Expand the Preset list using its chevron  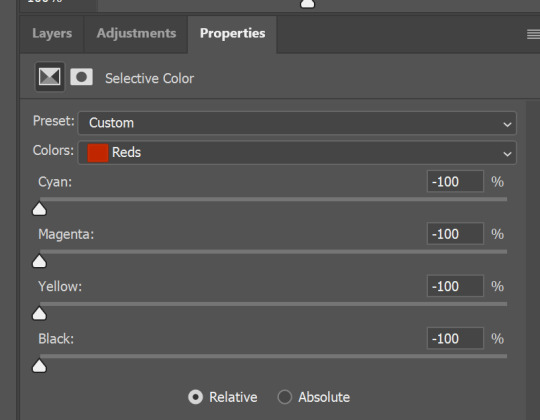[x=507, y=124]
